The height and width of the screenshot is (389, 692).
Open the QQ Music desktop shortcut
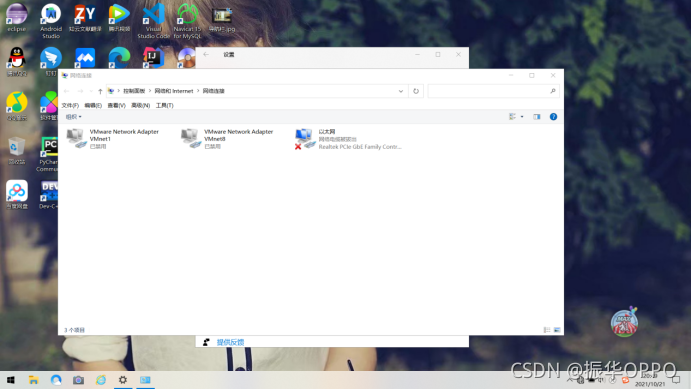coord(17,106)
